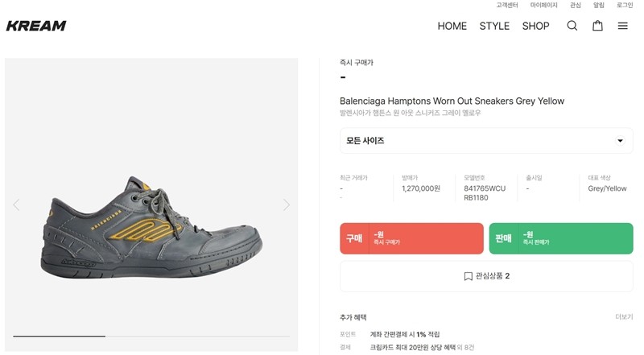
Task: Open the shopping bag icon
Action: pos(597,26)
